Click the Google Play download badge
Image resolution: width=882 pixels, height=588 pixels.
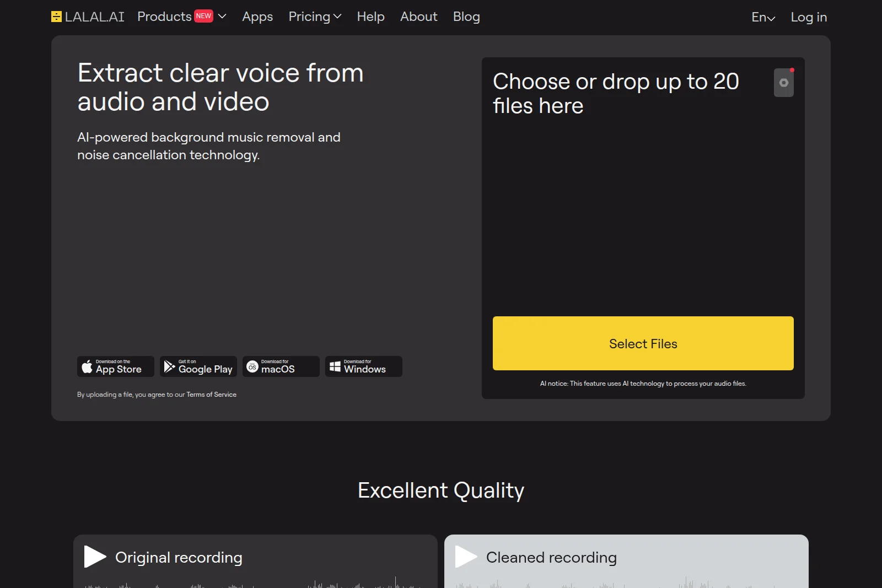coord(198,366)
